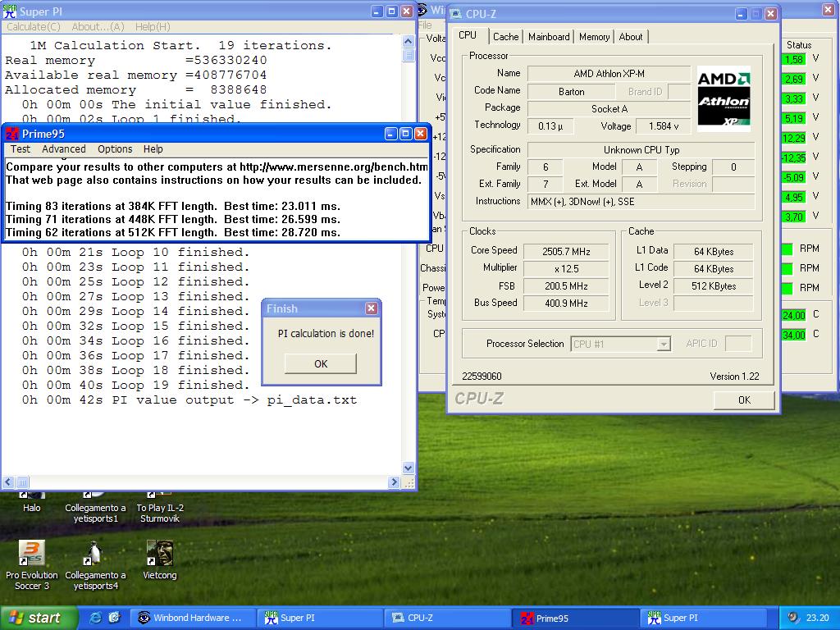The height and width of the screenshot is (630, 840).
Task: Click the Level 2 cache value 512 KBytes
Action: point(713,286)
